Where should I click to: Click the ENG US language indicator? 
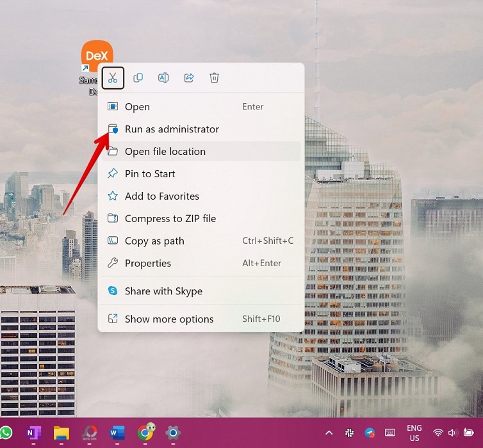pos(414,433)
